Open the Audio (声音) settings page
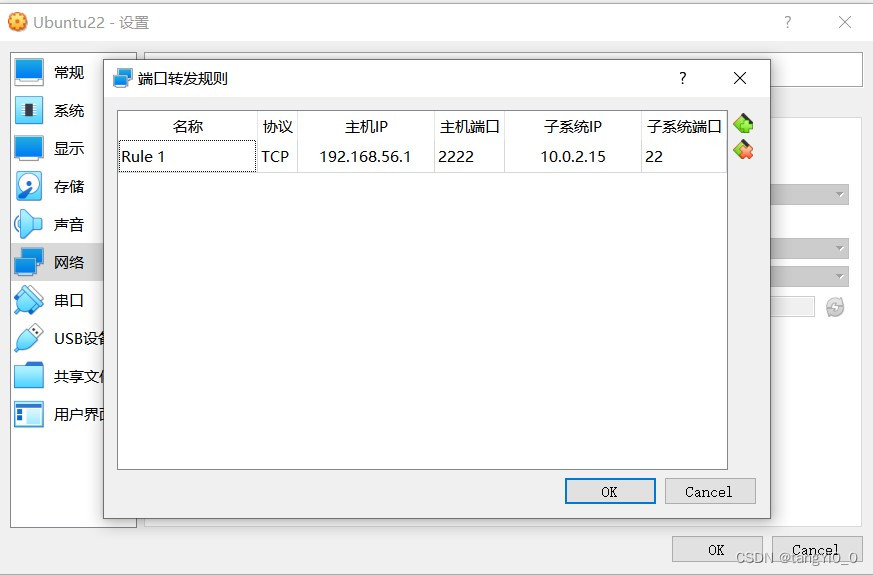The height and width of the screenshot is (575, 873). (57, 224)
